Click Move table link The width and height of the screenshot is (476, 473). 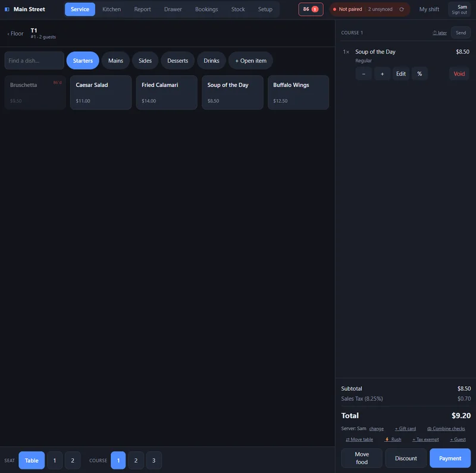359,440
